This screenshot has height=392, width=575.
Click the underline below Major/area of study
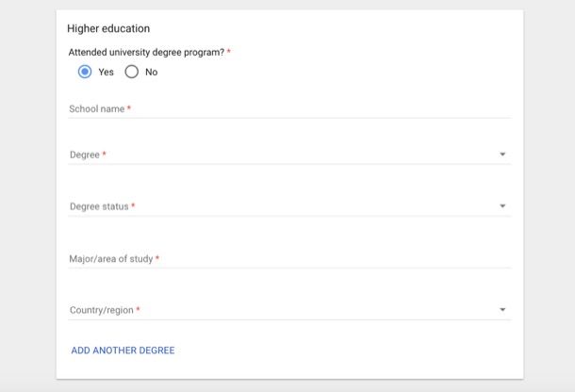click(x=289, y=268)
